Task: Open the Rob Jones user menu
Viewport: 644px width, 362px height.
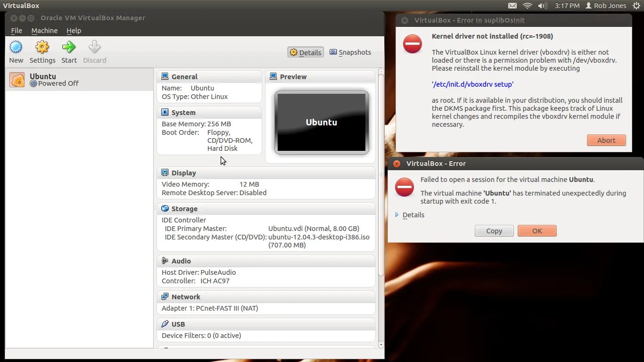Action: (606, 6)
